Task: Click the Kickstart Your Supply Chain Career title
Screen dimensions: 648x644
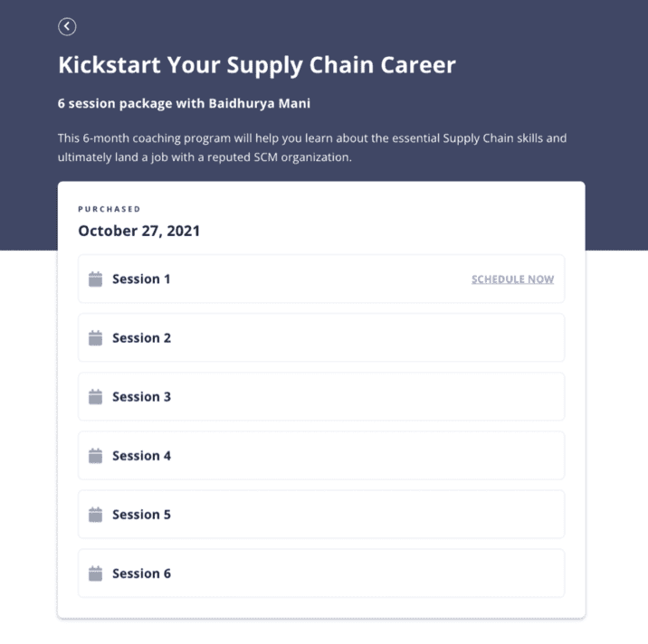Action: coord(257,65)
